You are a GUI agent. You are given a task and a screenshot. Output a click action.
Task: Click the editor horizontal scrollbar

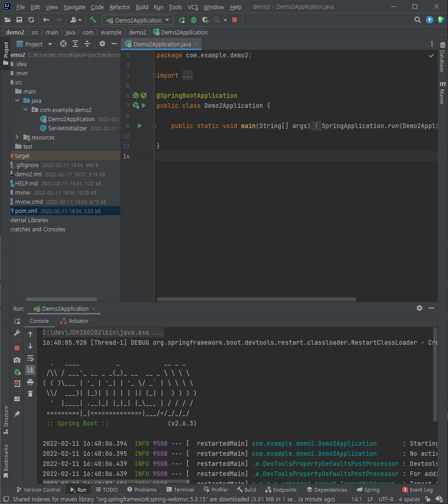[256, 299]
